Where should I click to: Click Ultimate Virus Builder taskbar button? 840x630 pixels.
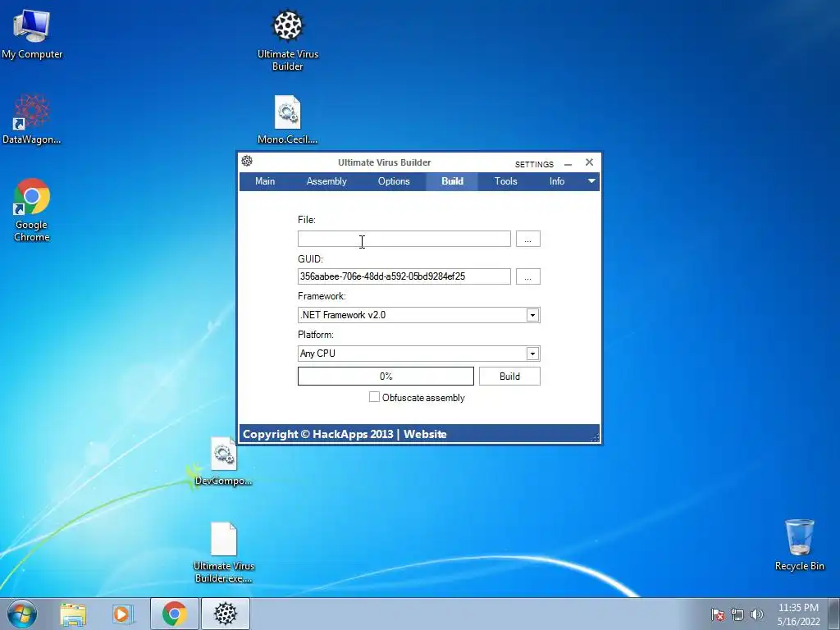point(226,614)
